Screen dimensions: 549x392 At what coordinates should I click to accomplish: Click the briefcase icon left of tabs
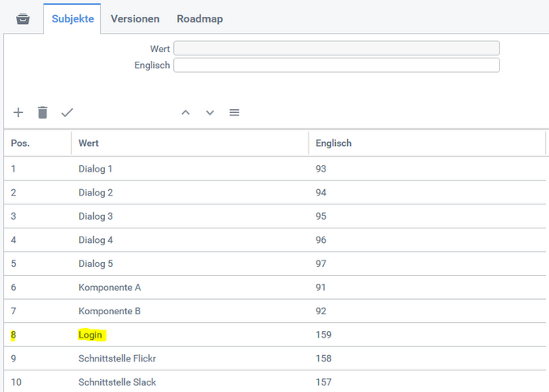tap(22, 18)
